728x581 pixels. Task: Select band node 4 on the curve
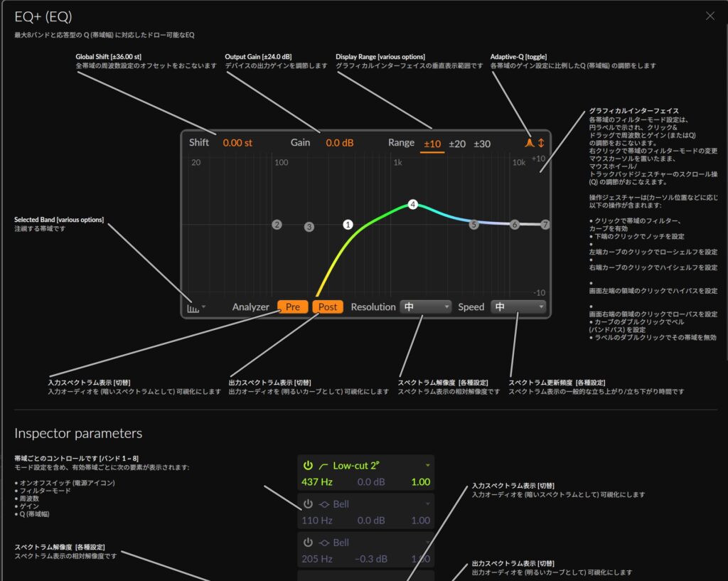(x=412, y=205)
